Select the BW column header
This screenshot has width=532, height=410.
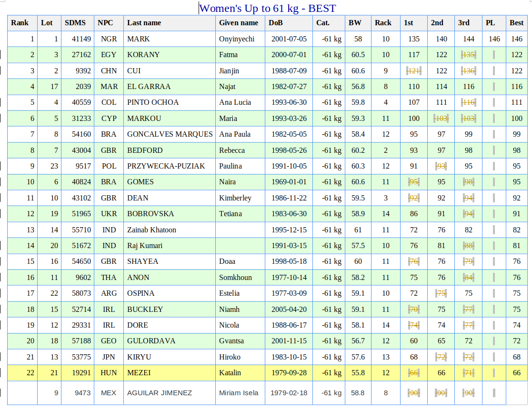[x=355, y=23]
